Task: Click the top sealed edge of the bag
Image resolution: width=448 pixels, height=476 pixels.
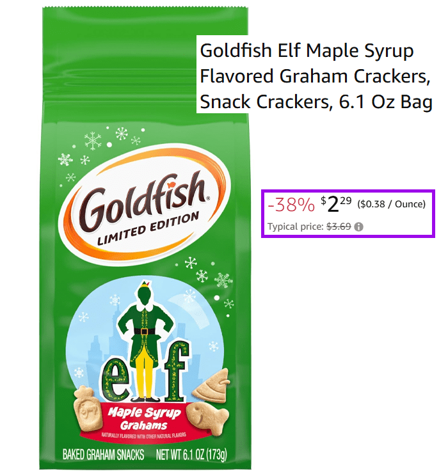Action: tap(145, 9)
